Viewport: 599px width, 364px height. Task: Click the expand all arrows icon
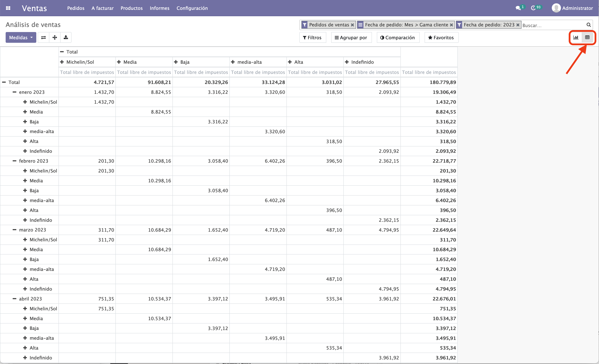(x=55, y=37)
